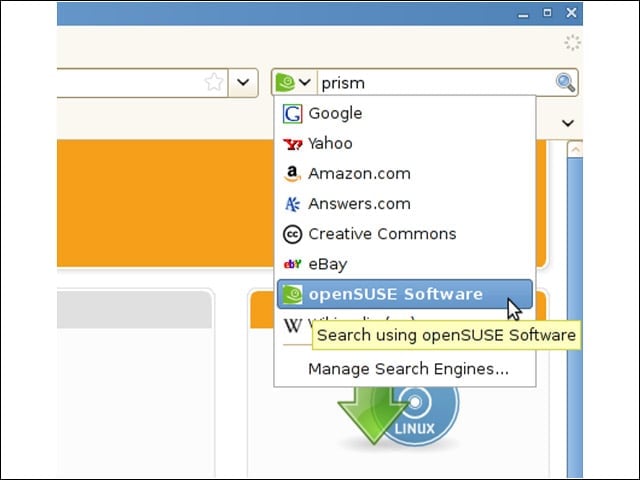Click the loading throbber icon
640x480 pixels.
[x=572, y=43]
